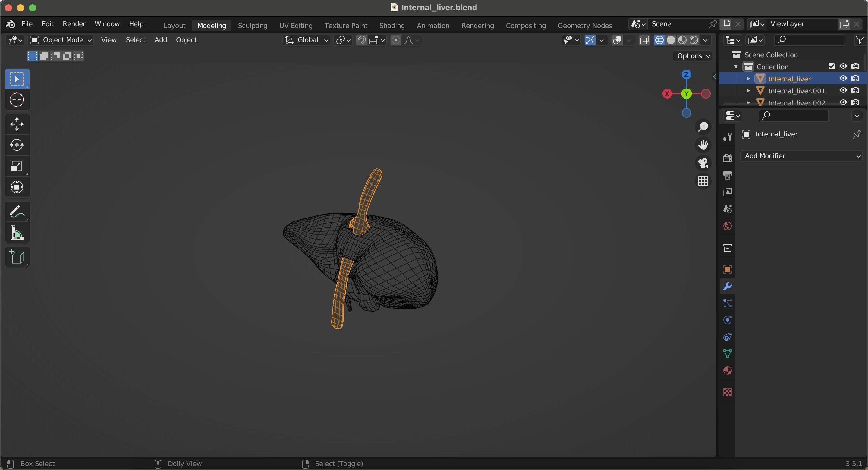This screenshot has height=470, width=868.
Task: Open the Scene properties tab
Action: pos(727,209)
